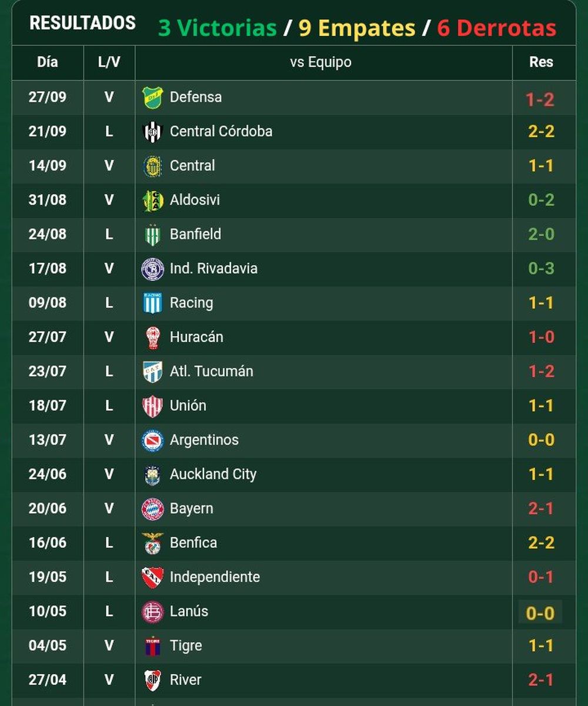Click the River Plate crest icon
This screenshot has height=706, width=588.
152,680
